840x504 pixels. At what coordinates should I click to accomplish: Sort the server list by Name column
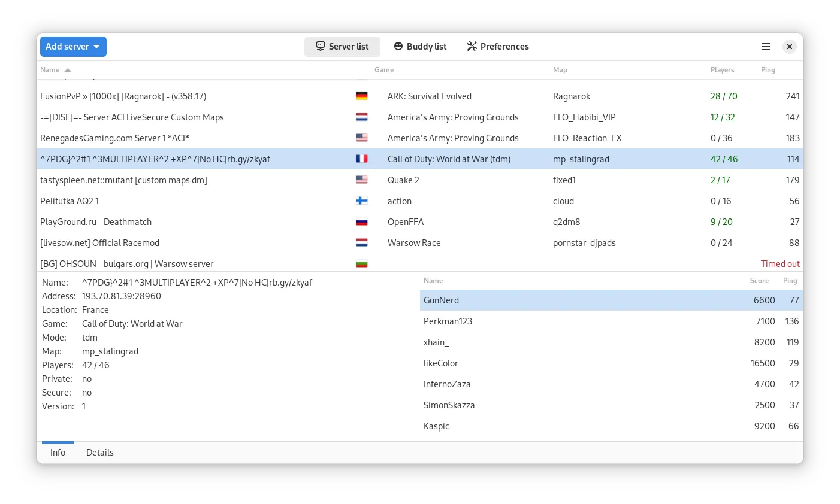(50, 70)
